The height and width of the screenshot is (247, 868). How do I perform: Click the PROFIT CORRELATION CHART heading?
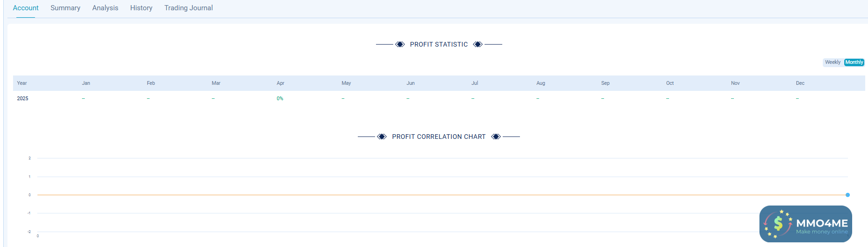[x=439, y=137]
